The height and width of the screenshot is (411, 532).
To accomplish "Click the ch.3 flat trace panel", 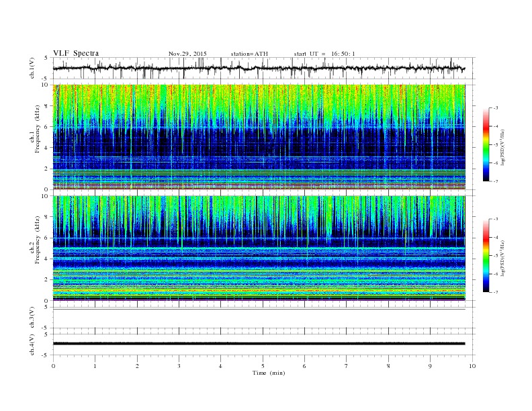I will 264,318.
